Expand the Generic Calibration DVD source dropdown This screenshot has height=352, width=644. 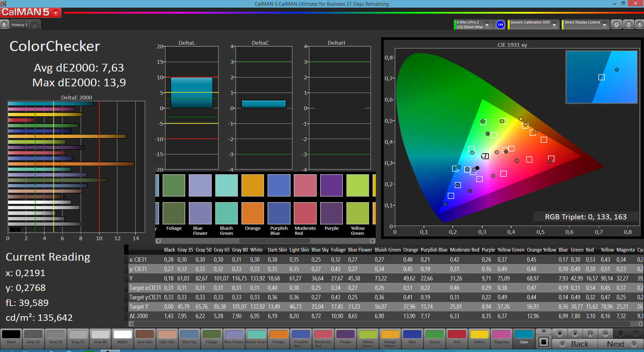(x=554, y=25)
